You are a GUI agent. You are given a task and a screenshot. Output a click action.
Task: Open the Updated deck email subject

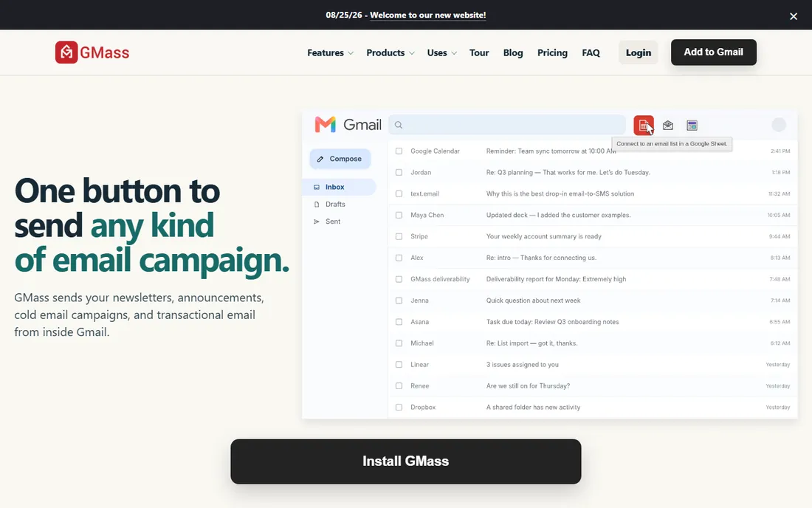(558, 215)
